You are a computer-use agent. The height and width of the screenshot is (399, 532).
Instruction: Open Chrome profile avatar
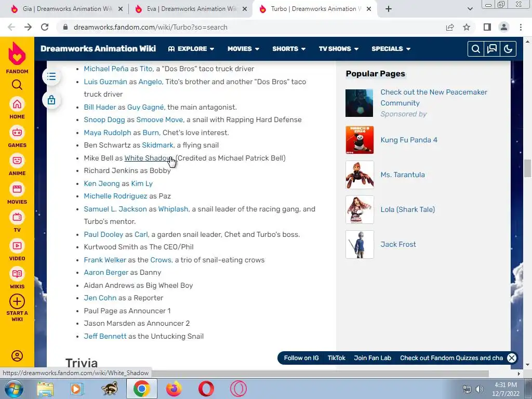point(504,27)
